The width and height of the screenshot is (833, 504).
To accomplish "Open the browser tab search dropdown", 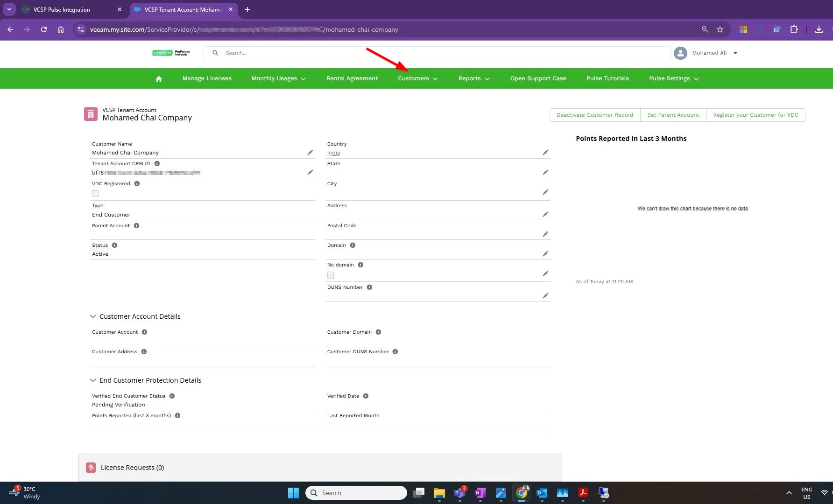I will (9, 9).
